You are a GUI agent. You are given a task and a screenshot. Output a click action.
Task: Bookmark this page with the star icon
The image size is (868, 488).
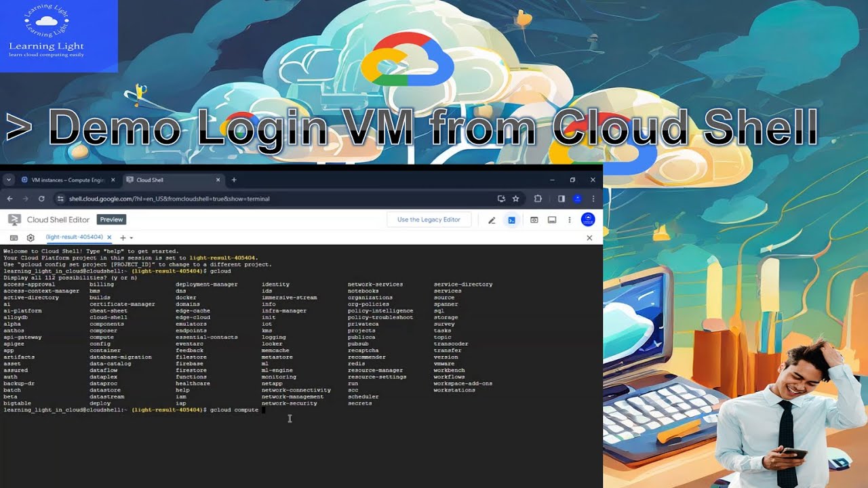click(516, 199)
